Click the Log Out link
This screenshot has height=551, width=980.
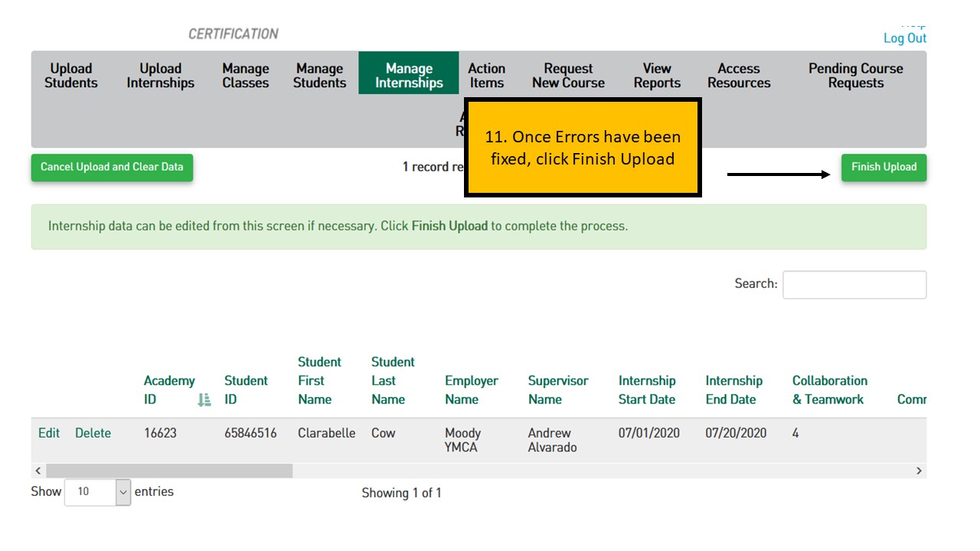tap(905, 38)
